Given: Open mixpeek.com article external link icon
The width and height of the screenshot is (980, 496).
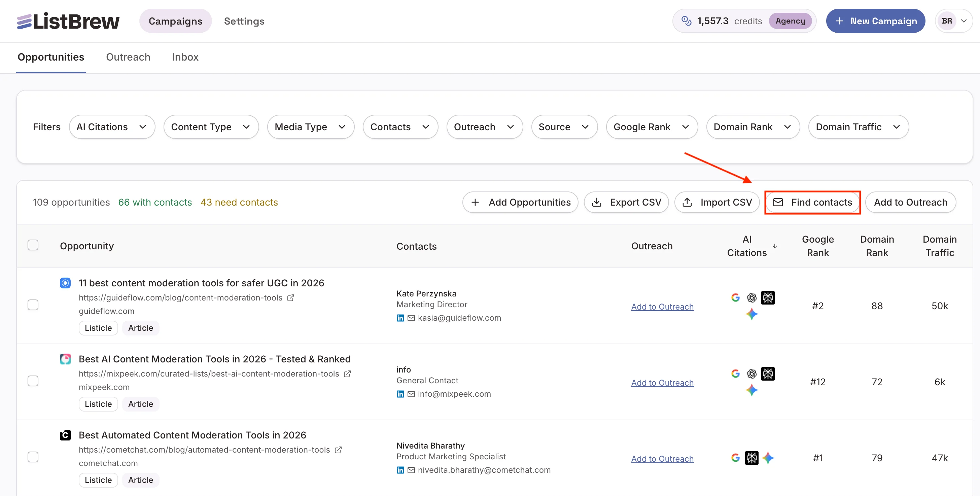Looking at the screenshot, I should (347, 374).
